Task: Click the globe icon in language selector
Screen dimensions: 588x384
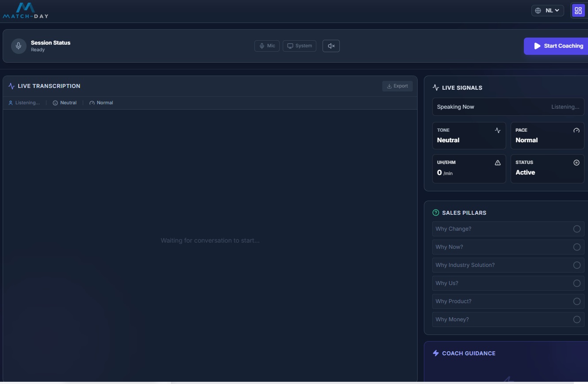Action: (538, 11)
